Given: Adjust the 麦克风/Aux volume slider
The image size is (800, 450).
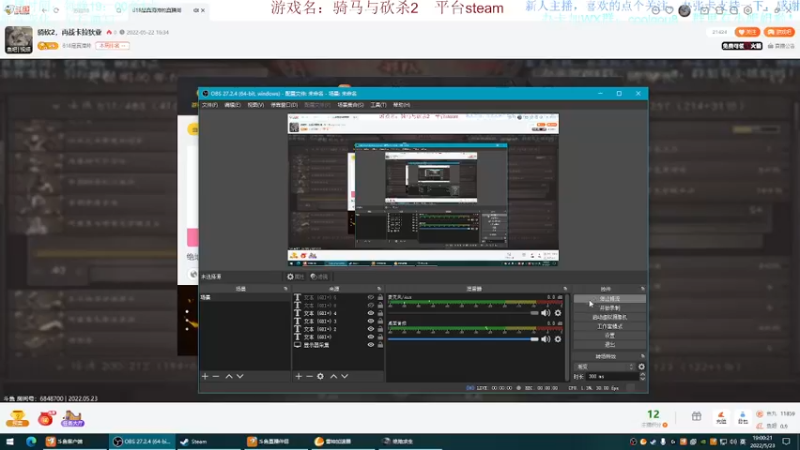Looking at the screenshot, I should [463, 313].
